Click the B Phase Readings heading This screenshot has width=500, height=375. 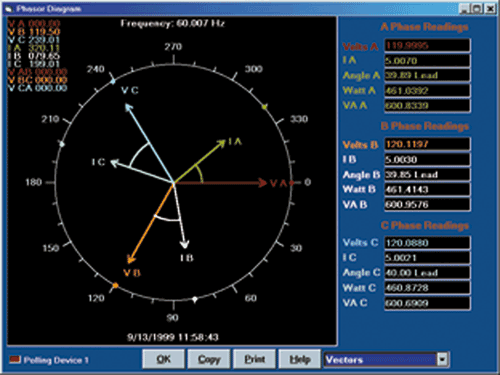click(x=425, y=126)
